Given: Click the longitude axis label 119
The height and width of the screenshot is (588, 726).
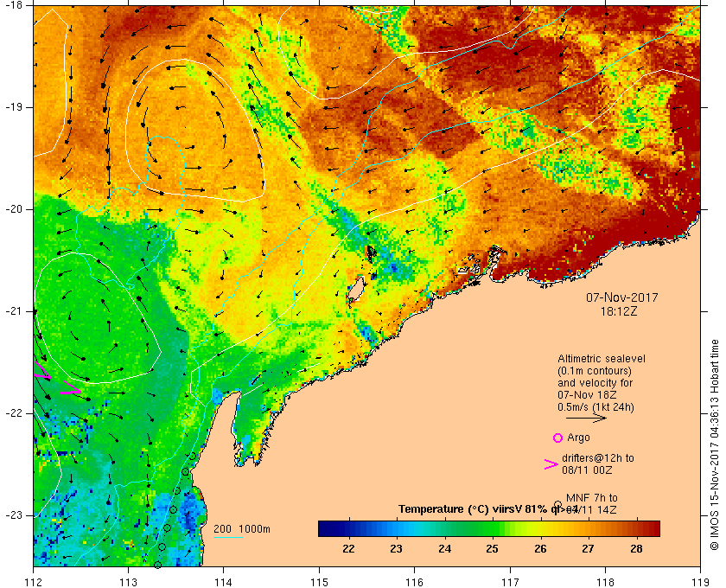Looking at the screenshot, I should click(x=700, y=582).
